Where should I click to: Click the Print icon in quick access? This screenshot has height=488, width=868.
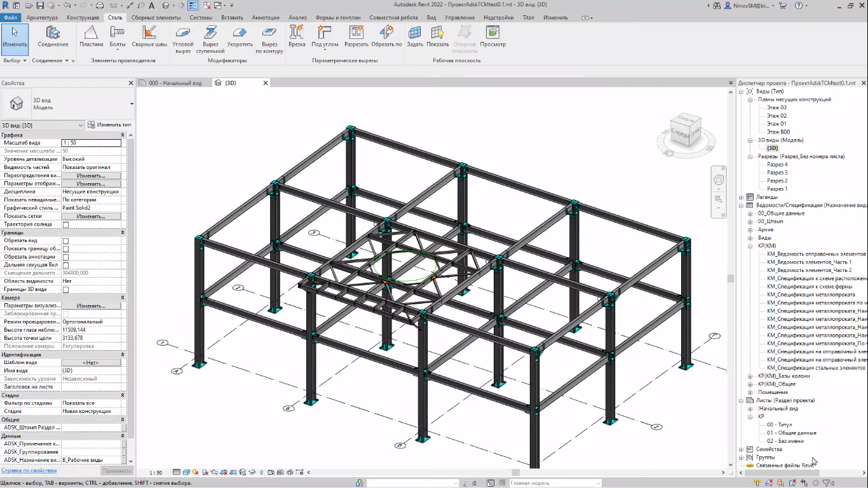coord(100,5)
